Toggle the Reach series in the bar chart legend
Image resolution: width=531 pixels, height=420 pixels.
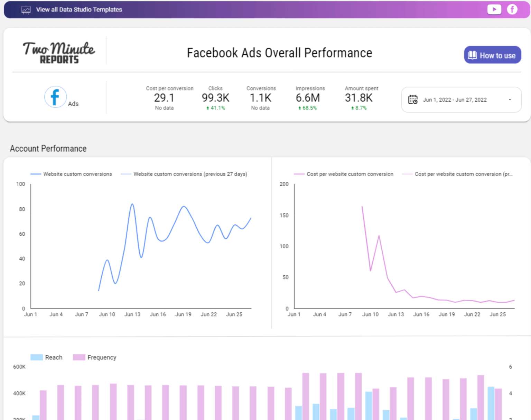click(x=46, y=357)
